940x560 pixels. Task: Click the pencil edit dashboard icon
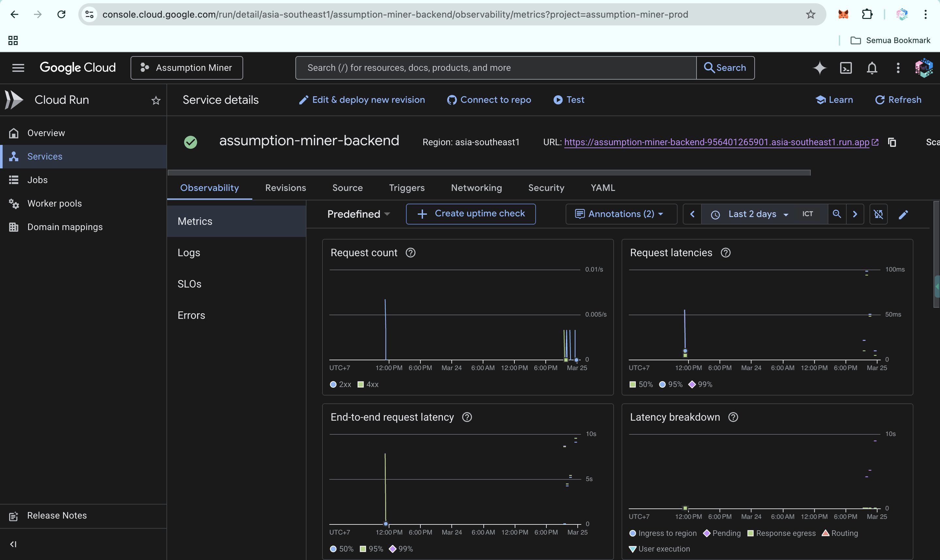click(x=903, y=214)
